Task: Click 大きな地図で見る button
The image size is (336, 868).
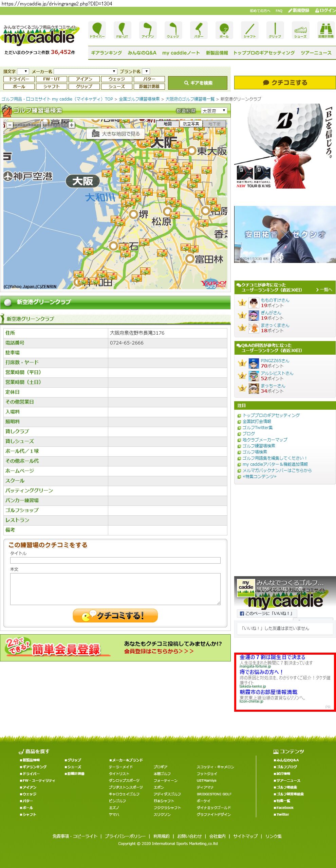Action: [x=116, y=134]
